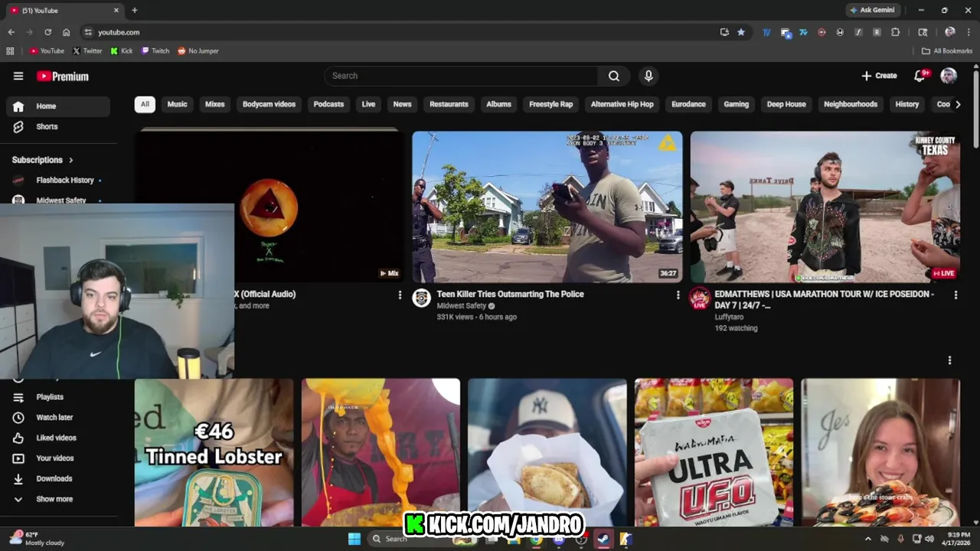Viewport: 980px width, 551px height.
Task: Open the Teen Killer video thumbnail
Action: click(547, 207)
